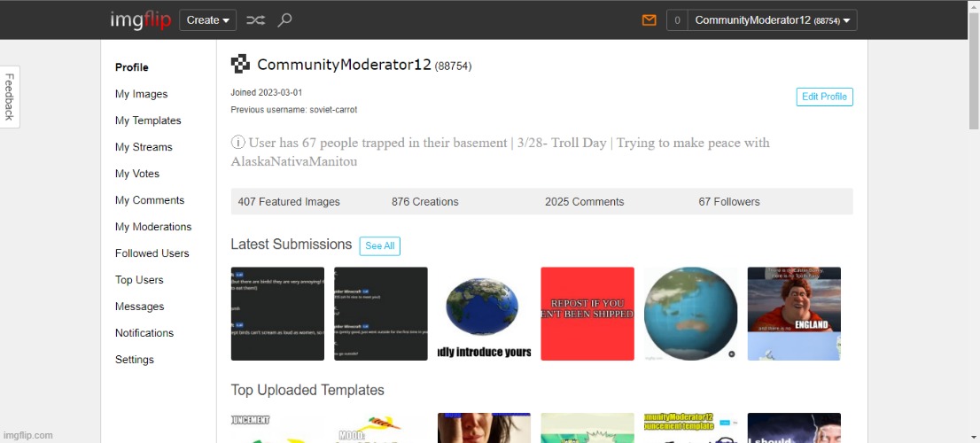Open the red REPOST IF YOU submission
The width and height of the screenshot is (980, 443).
[587, 314]
